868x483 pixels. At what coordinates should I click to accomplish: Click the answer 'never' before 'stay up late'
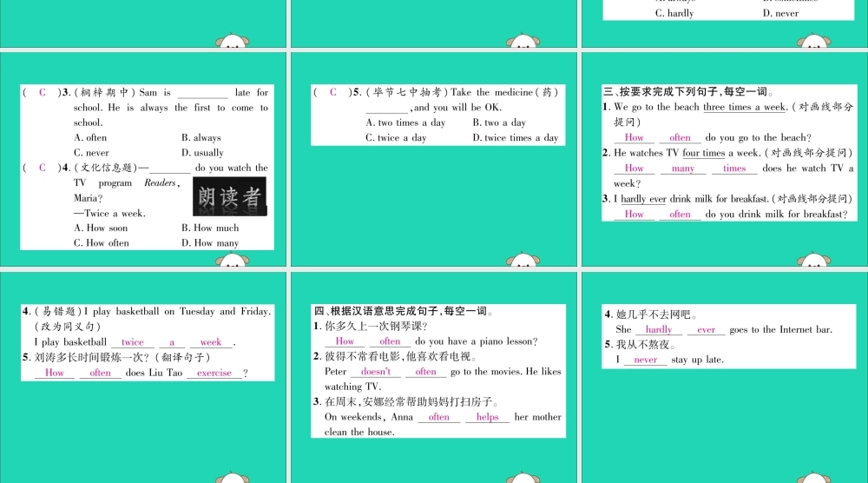pos(646,360)
